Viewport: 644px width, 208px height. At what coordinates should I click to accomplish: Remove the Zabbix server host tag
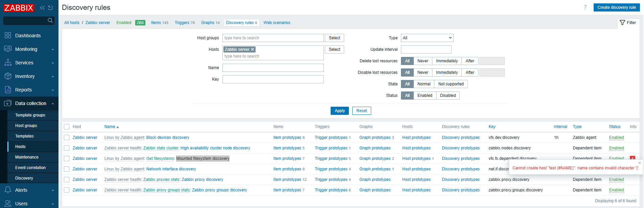(253, 49)
